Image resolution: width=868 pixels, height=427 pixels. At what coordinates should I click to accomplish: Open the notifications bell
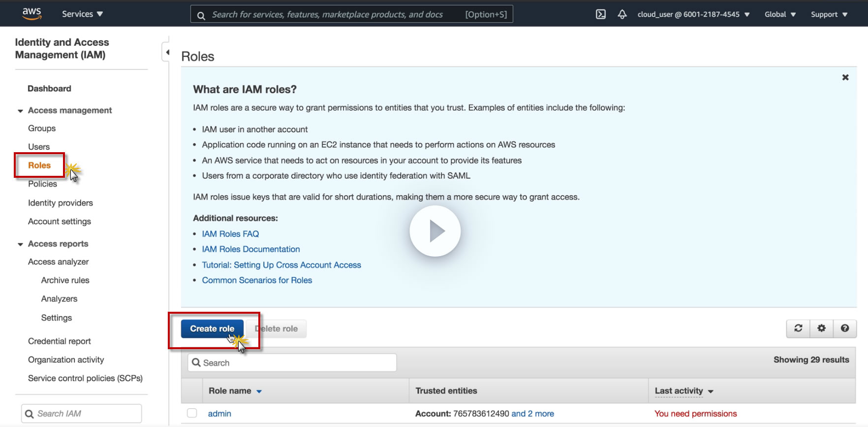622,14
